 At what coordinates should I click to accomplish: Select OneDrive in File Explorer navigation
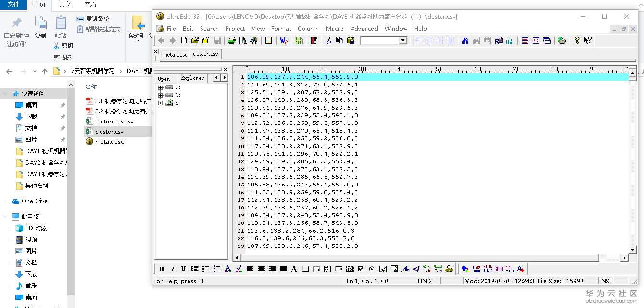[30, 201]
